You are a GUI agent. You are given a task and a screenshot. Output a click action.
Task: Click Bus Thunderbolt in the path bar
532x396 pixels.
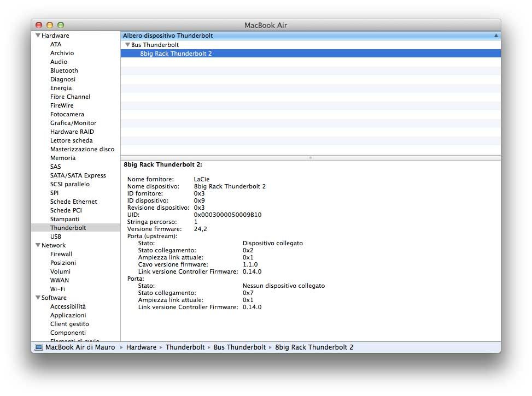[239, 347]
